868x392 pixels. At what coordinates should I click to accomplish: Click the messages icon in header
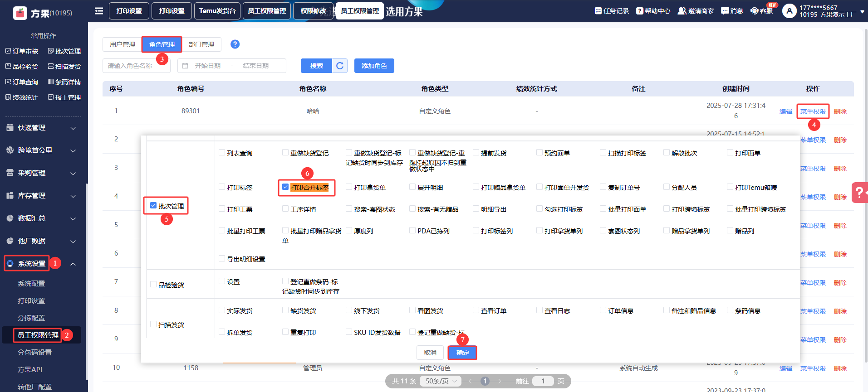pyautogui.click(x=725, y=11)
